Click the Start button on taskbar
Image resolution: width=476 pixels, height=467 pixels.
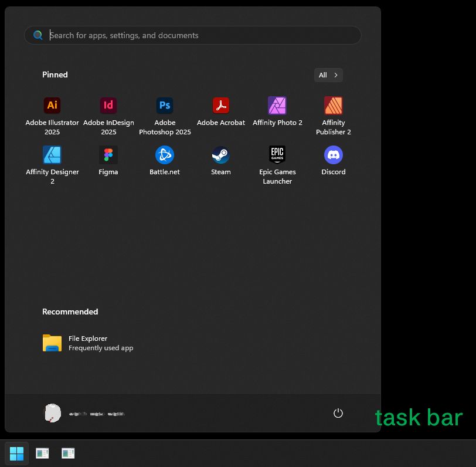click(16, 454)
